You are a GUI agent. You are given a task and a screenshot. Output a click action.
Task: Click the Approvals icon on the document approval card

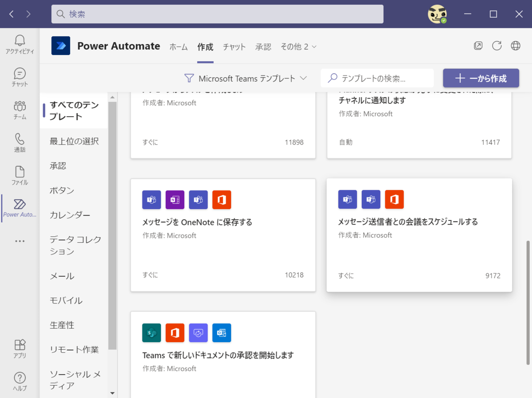point(198,333)
